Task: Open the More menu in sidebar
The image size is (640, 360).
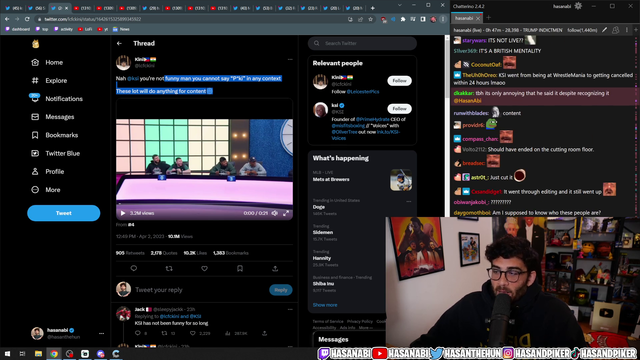Action: (x=46, y=190)
